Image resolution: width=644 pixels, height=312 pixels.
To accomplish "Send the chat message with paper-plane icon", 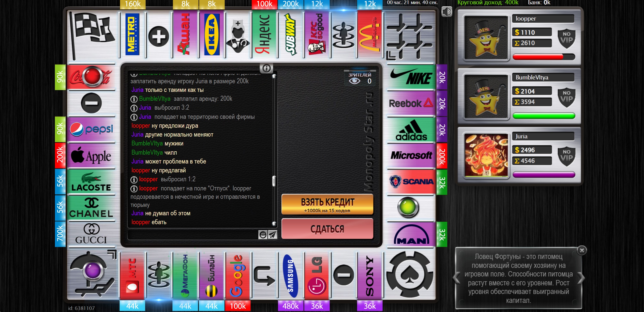I will [x=272, y=235].
